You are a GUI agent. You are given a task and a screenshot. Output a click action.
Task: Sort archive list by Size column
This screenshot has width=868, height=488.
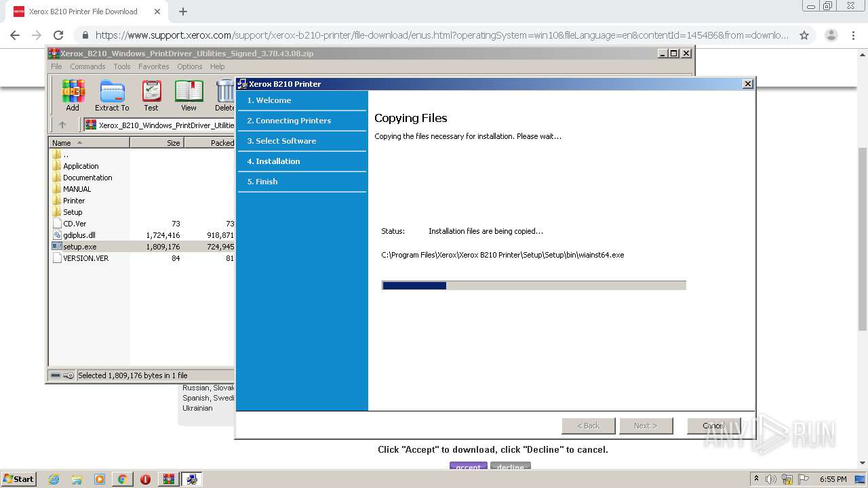click(157, 142)
